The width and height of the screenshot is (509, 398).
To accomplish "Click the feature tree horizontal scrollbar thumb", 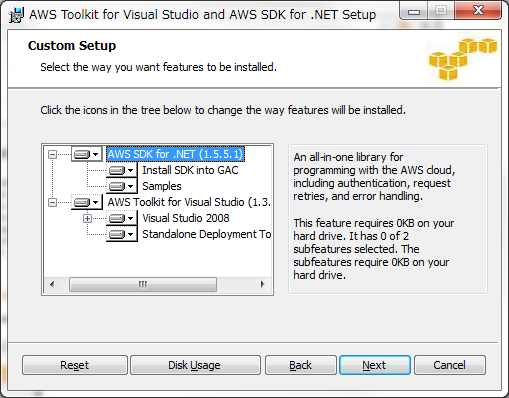I will [x=143, y=284].
